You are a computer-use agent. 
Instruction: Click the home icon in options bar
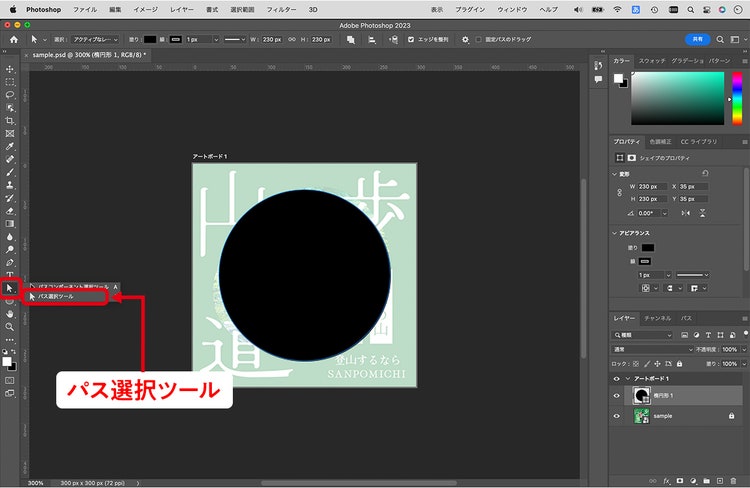click(14, 40)
